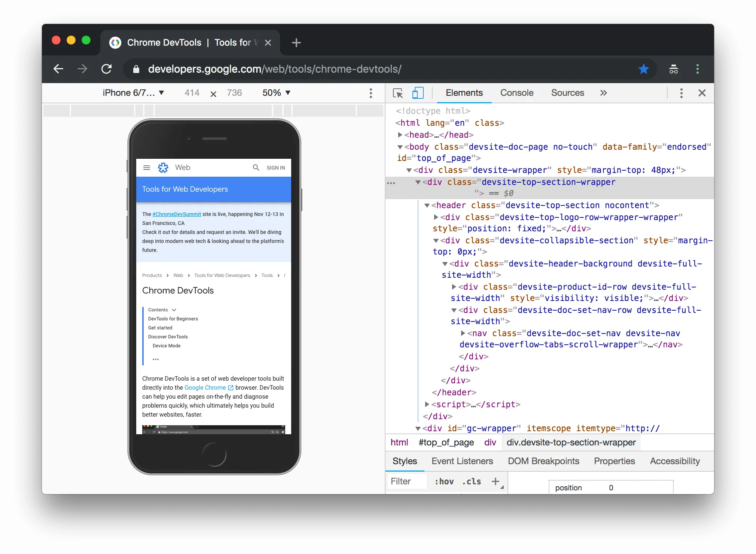Open the 50% zoom dropdown
Image resolution: width=756 pixels, height=554 pixels.
(x=276, y=93)
